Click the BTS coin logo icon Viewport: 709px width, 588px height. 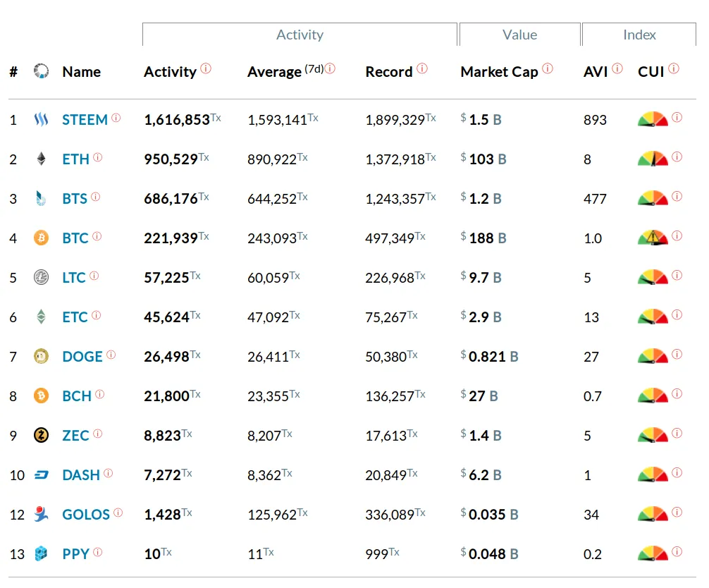pyautogui.click(x=41, y=198)
